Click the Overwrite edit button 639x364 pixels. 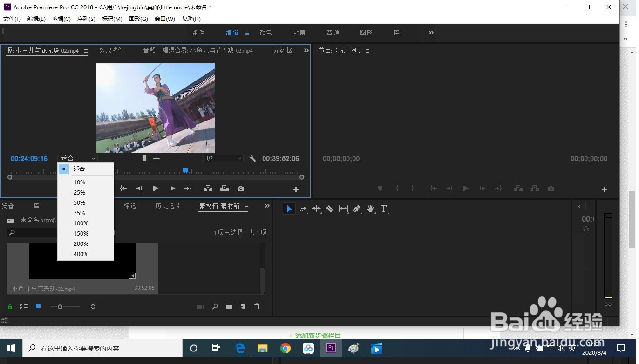224,189
